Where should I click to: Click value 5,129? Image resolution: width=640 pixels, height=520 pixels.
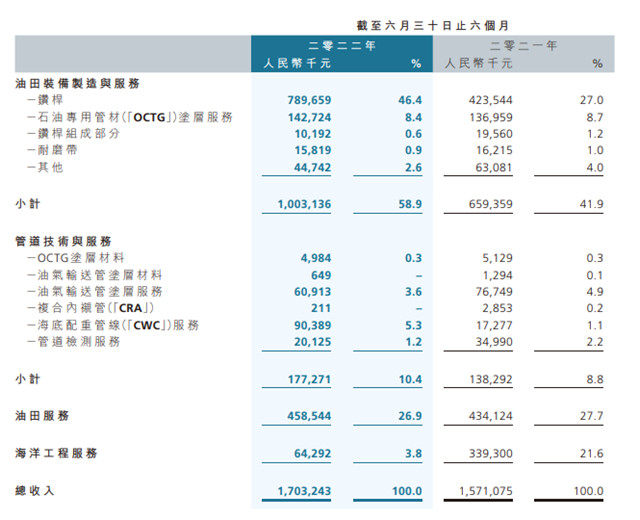click(498, 258)
